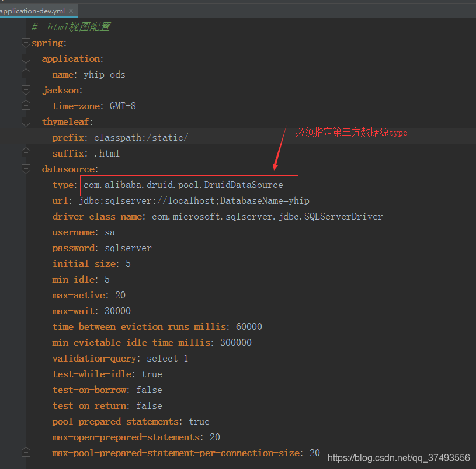
Task: Click the 'spring' key
Action: pyautogui.click(x=47, y=43)
